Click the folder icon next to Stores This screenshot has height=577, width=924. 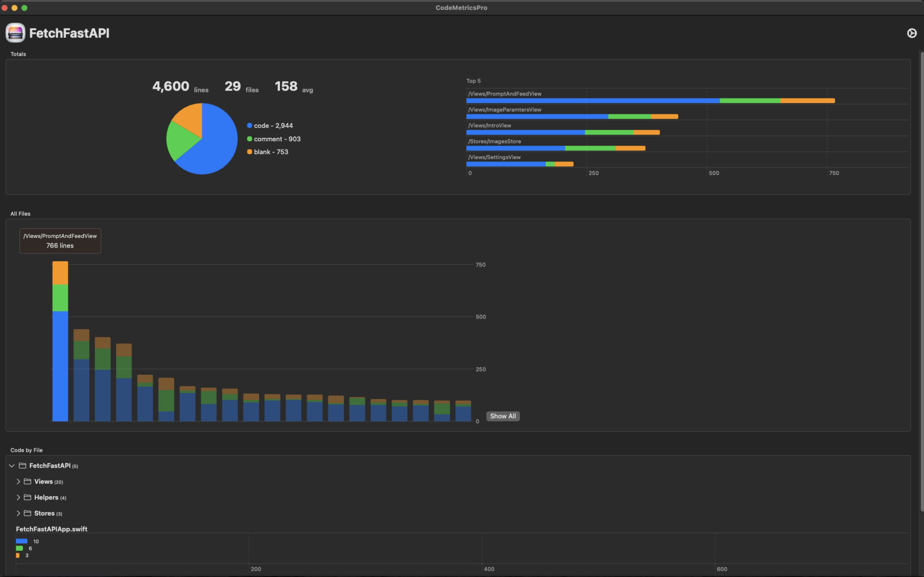[27, 513]
